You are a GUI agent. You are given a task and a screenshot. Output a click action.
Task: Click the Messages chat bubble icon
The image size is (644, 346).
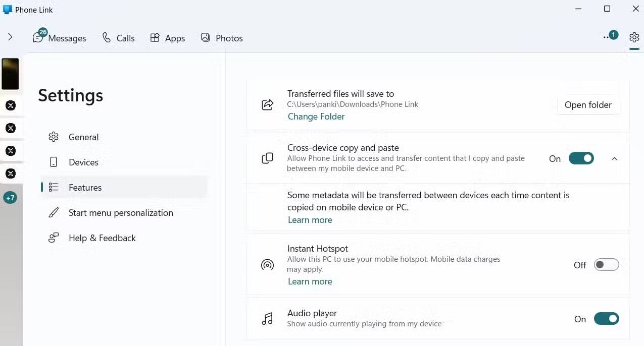(x=38, y=38)
